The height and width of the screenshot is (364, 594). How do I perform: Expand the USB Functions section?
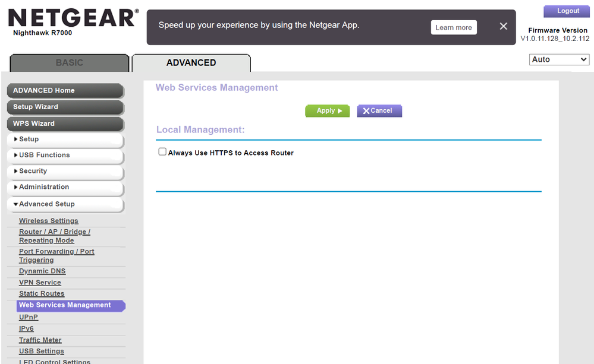click(x=65, y=155)
